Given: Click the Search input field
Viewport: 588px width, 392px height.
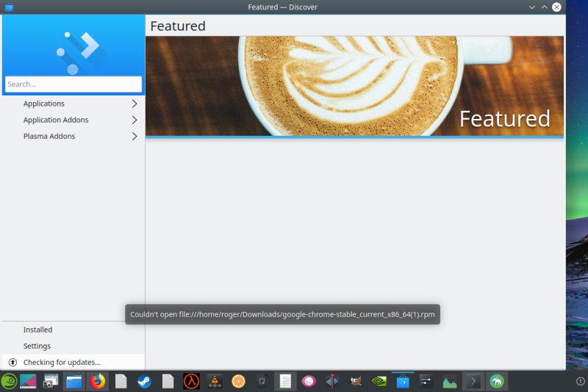Looking at the screenshot, I should tap(73, 84).
